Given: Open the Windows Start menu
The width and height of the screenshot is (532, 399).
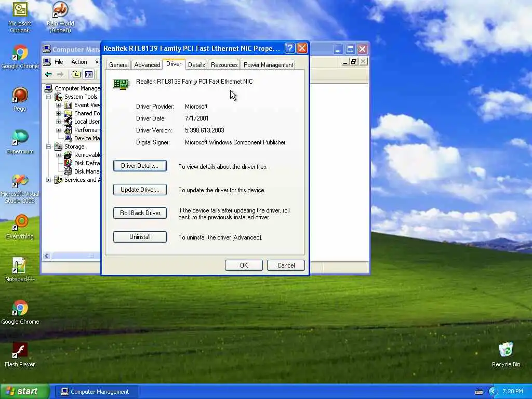Looking at the screenshot, I should [x=25, y=392].
